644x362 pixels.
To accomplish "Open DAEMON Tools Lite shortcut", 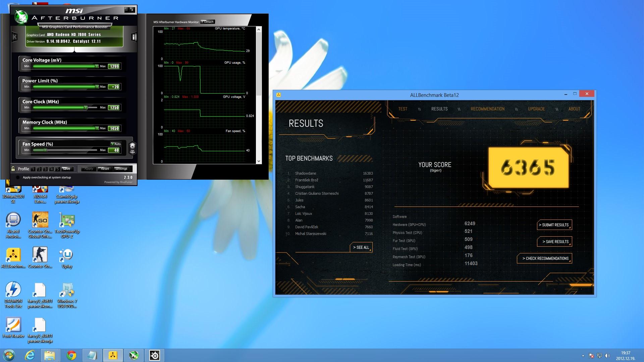I will click(x=13, y=295).
